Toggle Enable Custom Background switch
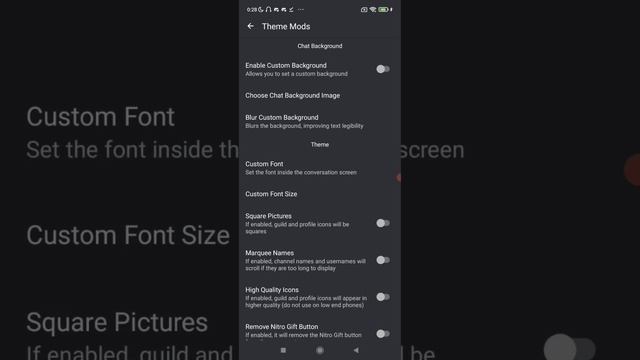640x360 pixels. pyautogui.click(x=383, y=69)
